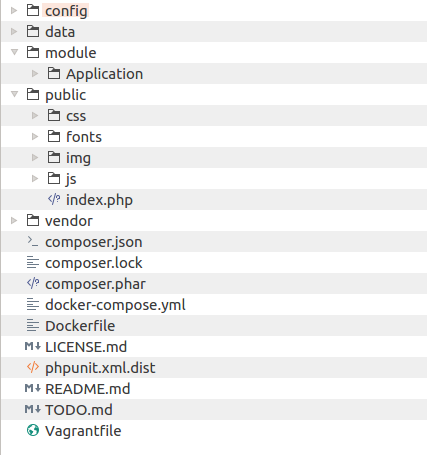Click the folder icon next to vendor
The height and width of the screenshot is (455, 427).
point(33,220)
